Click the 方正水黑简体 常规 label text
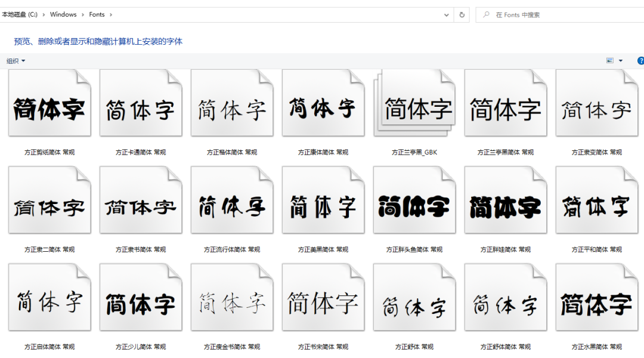Viewport: 644px width, 358px height. (x=597, y=347)
